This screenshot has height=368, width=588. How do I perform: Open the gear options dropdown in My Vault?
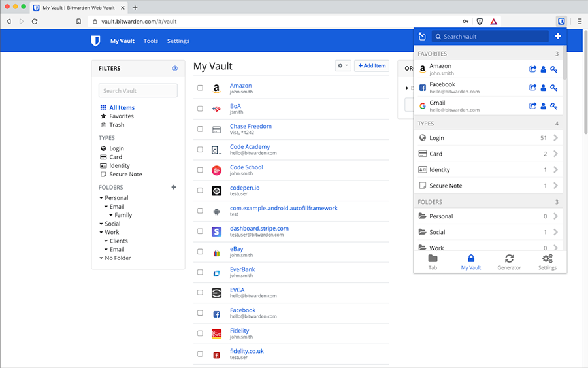tap(343, 65)
